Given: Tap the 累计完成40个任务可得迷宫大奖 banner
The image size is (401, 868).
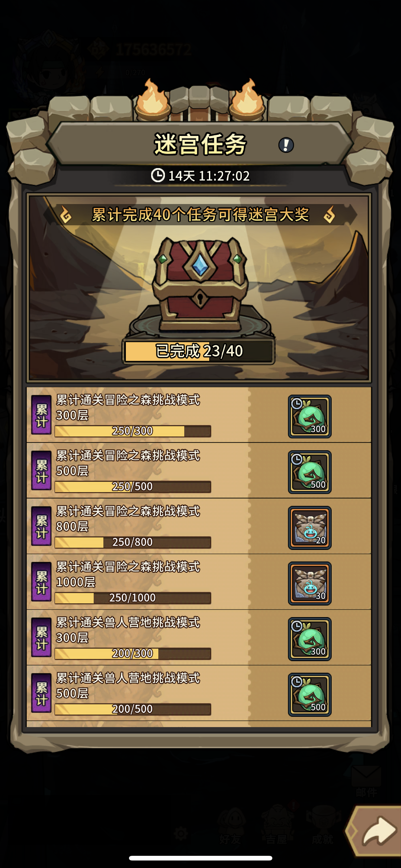Looking at the screenshot, I should 200,215.
